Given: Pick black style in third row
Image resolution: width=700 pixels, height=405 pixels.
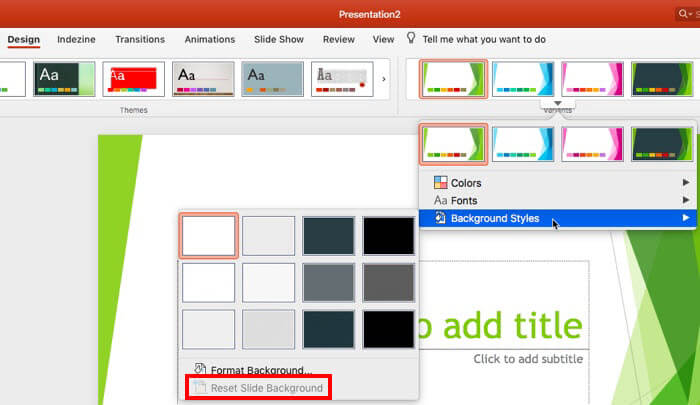Looking at the screenshot, I should point(388,330).
